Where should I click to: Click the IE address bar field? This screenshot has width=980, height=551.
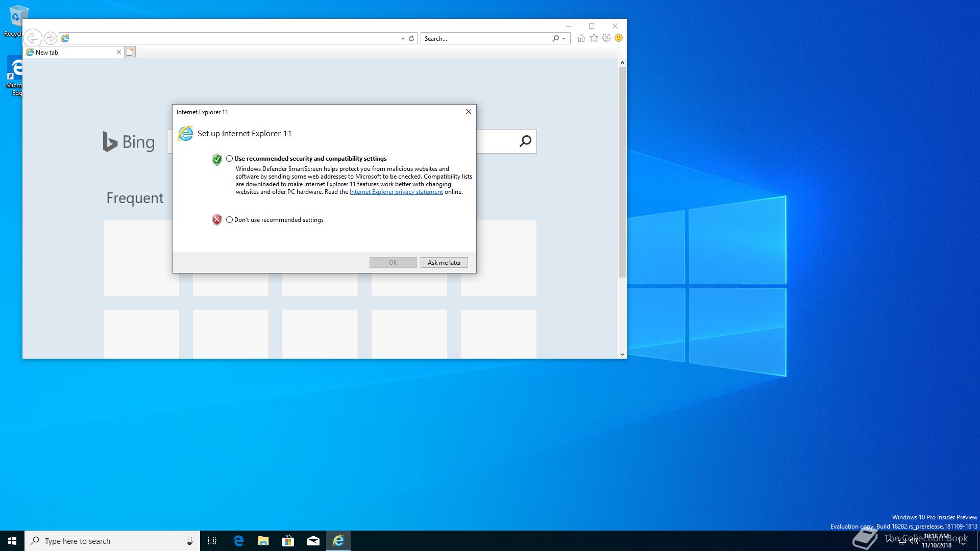tap(230, 38)
